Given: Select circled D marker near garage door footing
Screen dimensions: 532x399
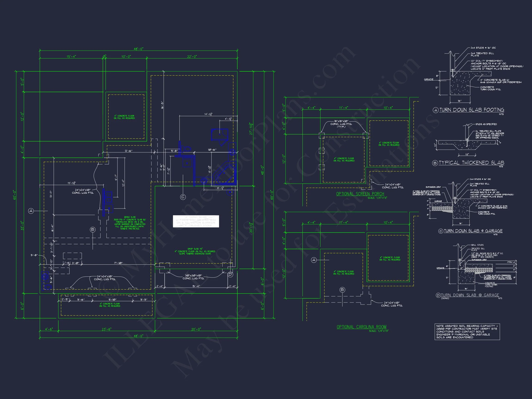Looking at the screenshot, I should (x=230, y=274).
